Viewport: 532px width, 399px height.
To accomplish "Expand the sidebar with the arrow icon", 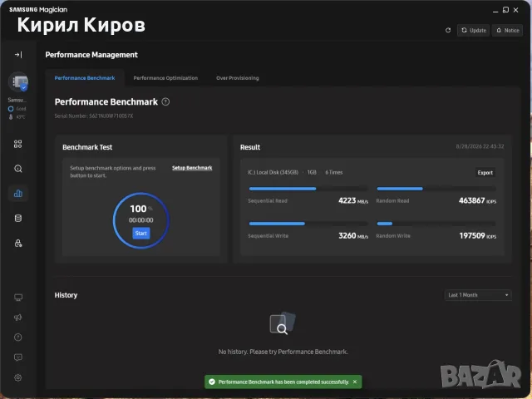I will [18, 55].
